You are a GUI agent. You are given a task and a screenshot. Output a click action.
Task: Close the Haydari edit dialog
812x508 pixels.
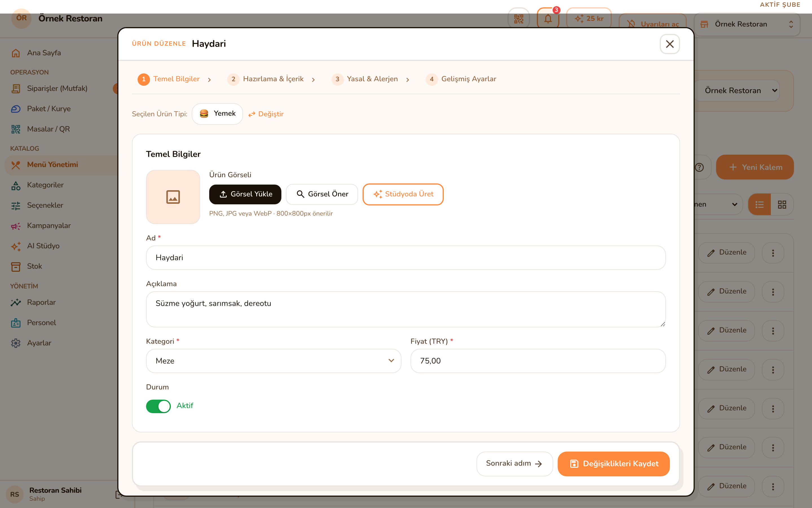point(669,44)
